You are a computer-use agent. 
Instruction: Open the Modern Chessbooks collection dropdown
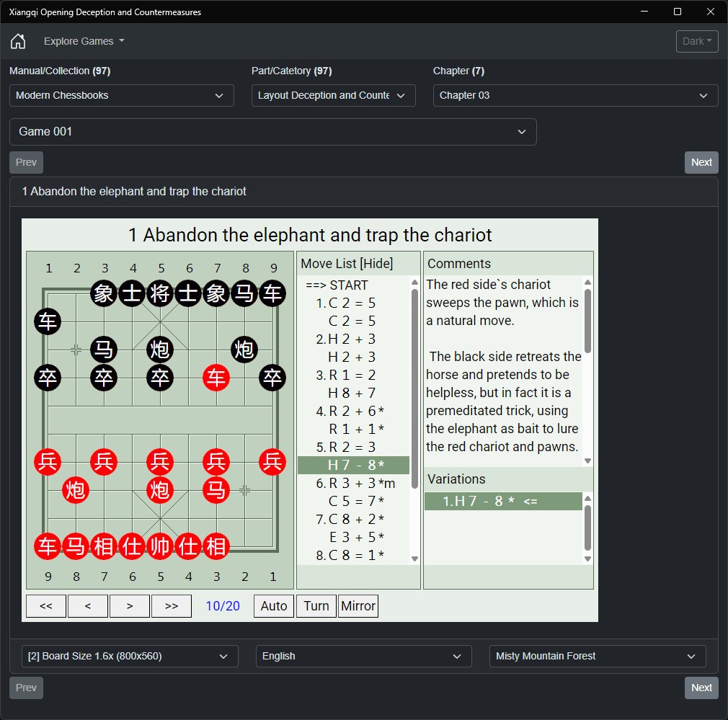pyautogui.click(x=122, y=96)
